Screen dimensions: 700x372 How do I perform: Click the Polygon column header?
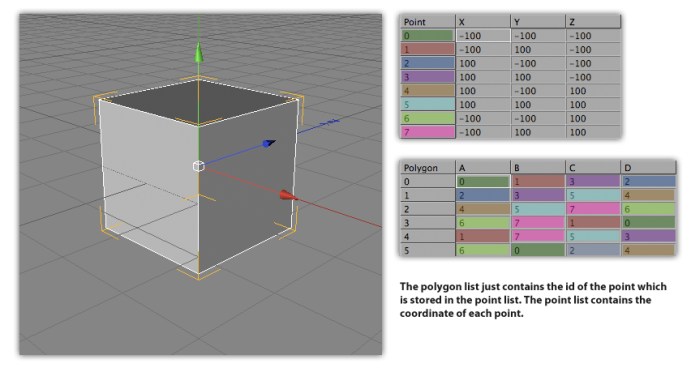pyautogui.click(x=428, y=168)
